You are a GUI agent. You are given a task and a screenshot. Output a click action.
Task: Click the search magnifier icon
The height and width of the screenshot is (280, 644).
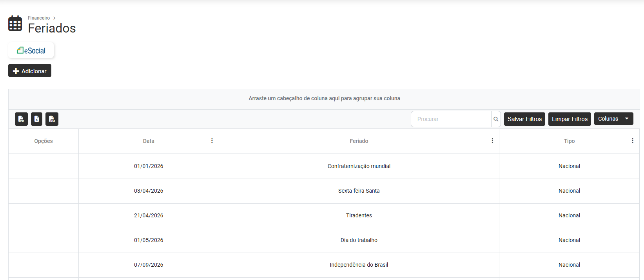click(496, 119)
